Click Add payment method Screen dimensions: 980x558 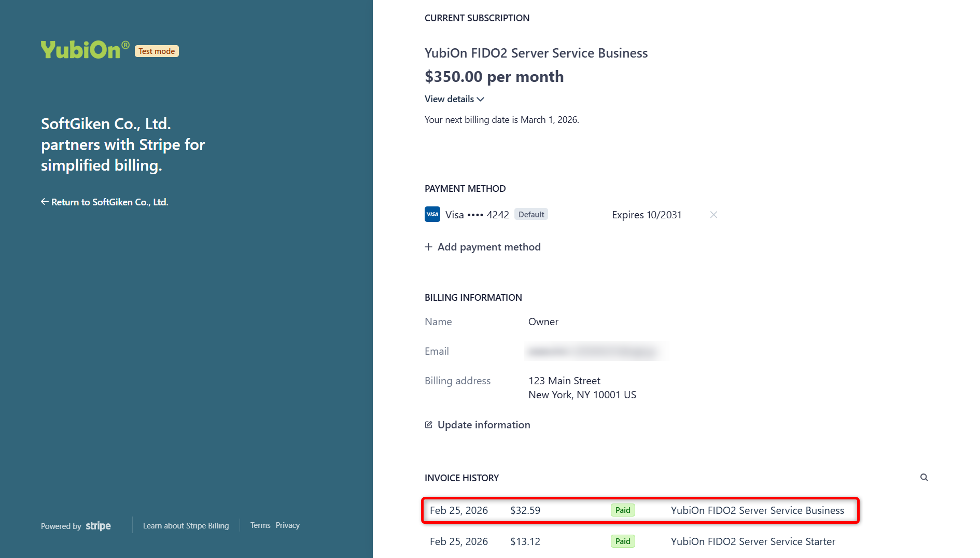pyautogui.click(x=488, y=247)
